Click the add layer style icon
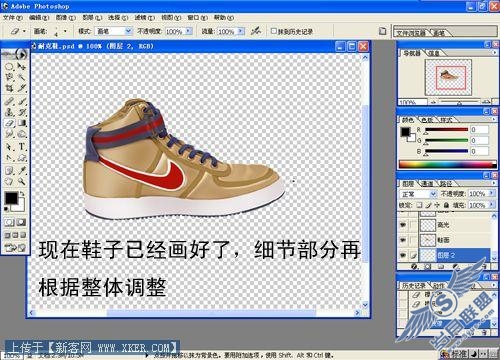 (414, 266)
